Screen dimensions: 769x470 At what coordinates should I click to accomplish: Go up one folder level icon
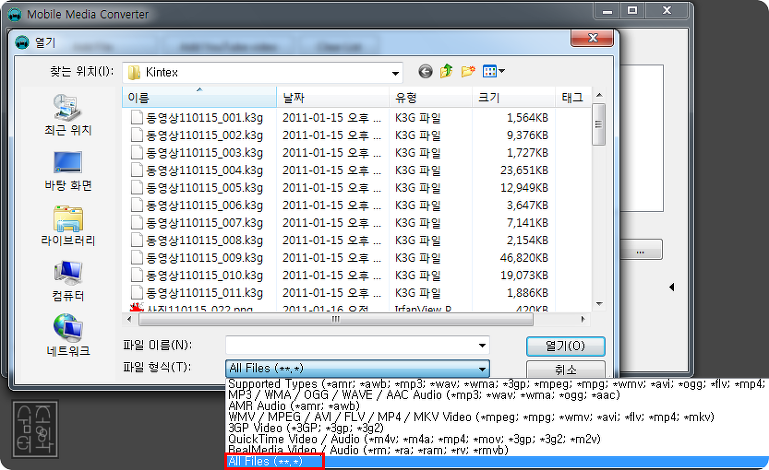click(446, 72)
